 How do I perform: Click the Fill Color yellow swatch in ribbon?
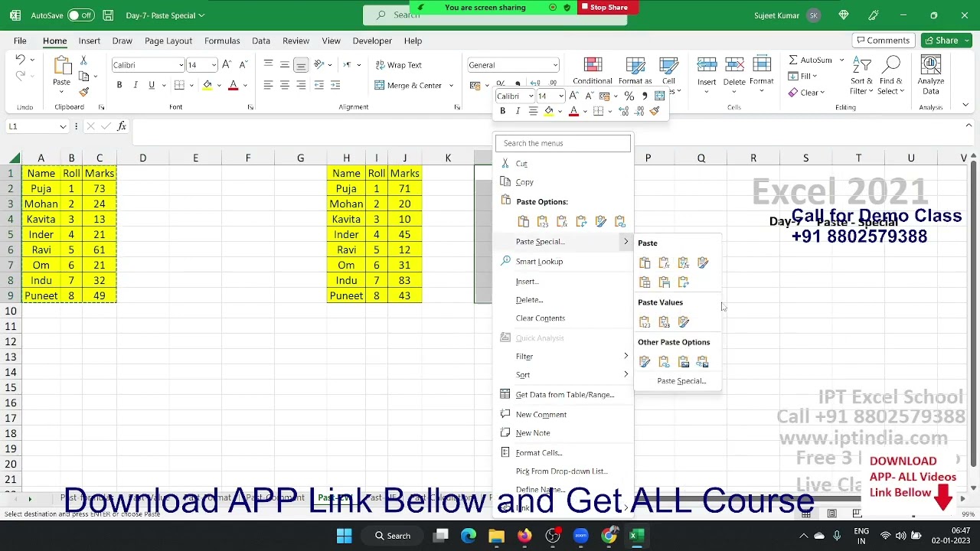[x=207, y=85]
